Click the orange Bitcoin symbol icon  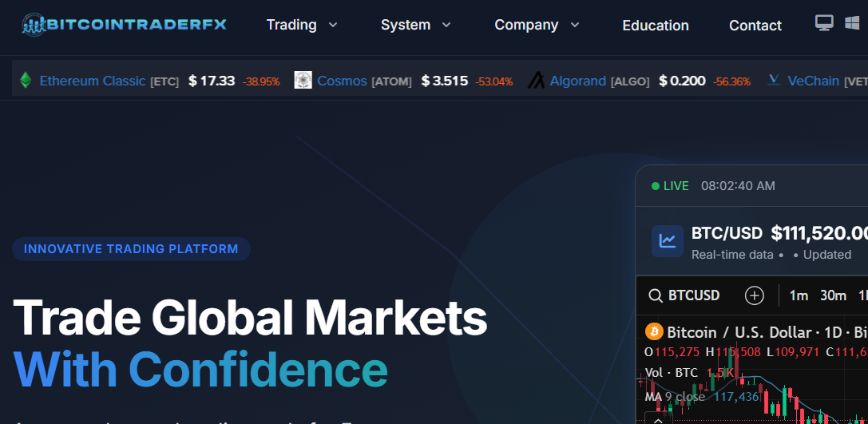[x=654, y=332]
